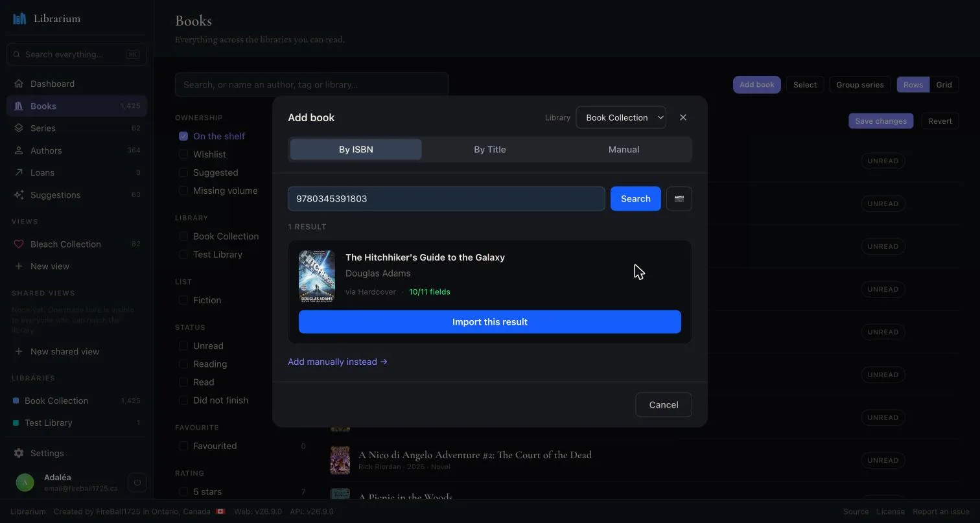The height and width of the screenshot is (523, 980).
Task: Open the Authors section
Action: click(x=76, y=150)
